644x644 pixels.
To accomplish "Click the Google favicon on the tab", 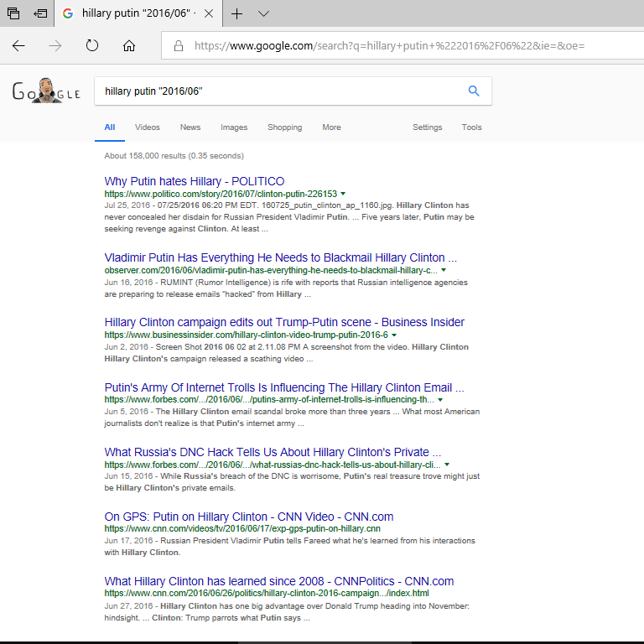I will click(68, 13).
